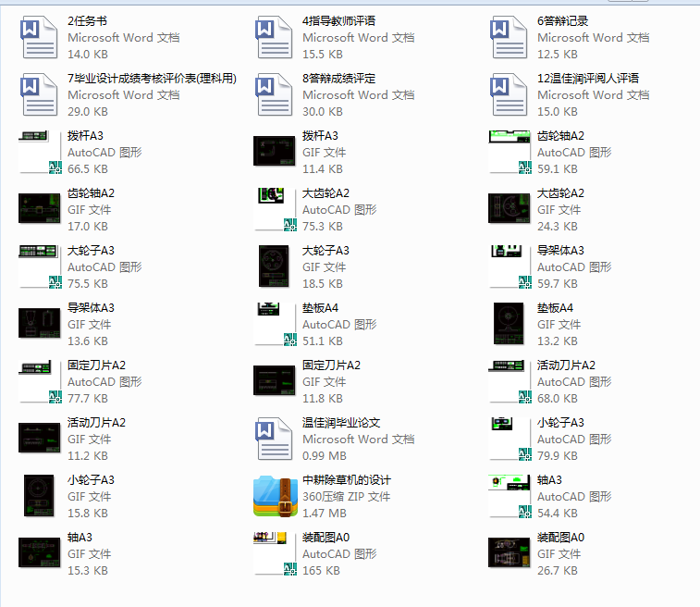This screenshot has width=700, height=607.
Task: Select the Word icon for 2任务书
Action: click(x=39, y=37)
